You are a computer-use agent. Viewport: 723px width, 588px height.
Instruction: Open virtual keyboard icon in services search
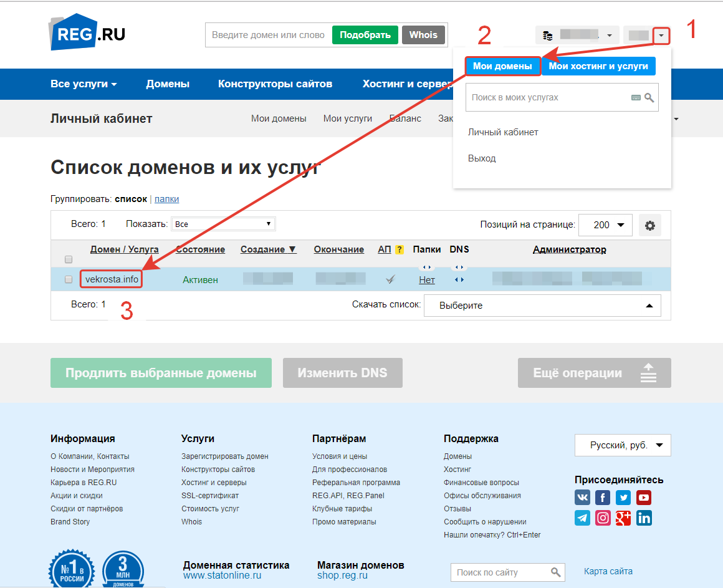click(x=636, y=97)
